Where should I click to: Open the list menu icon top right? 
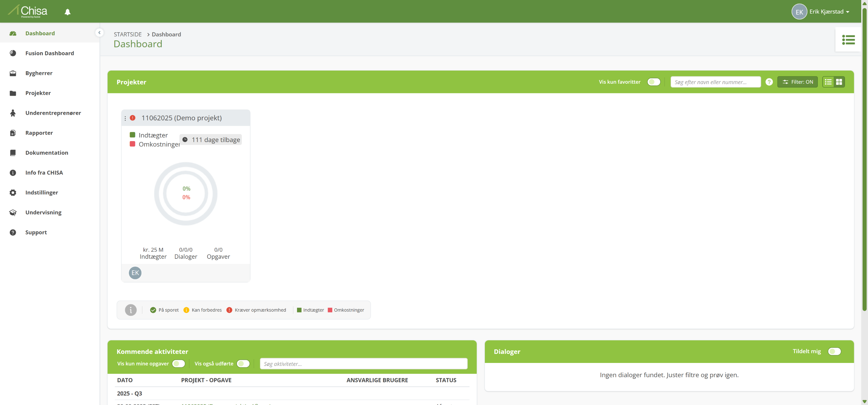(x=848, y=40)
